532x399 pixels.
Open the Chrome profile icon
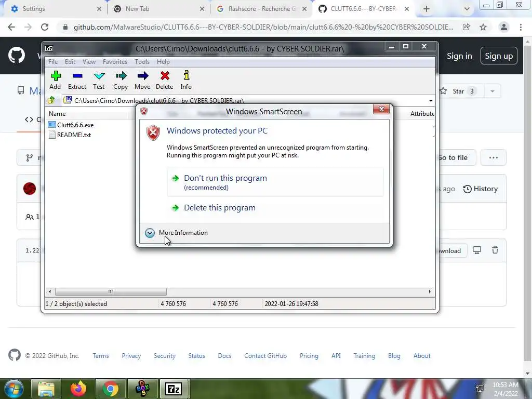pos(504,27)
